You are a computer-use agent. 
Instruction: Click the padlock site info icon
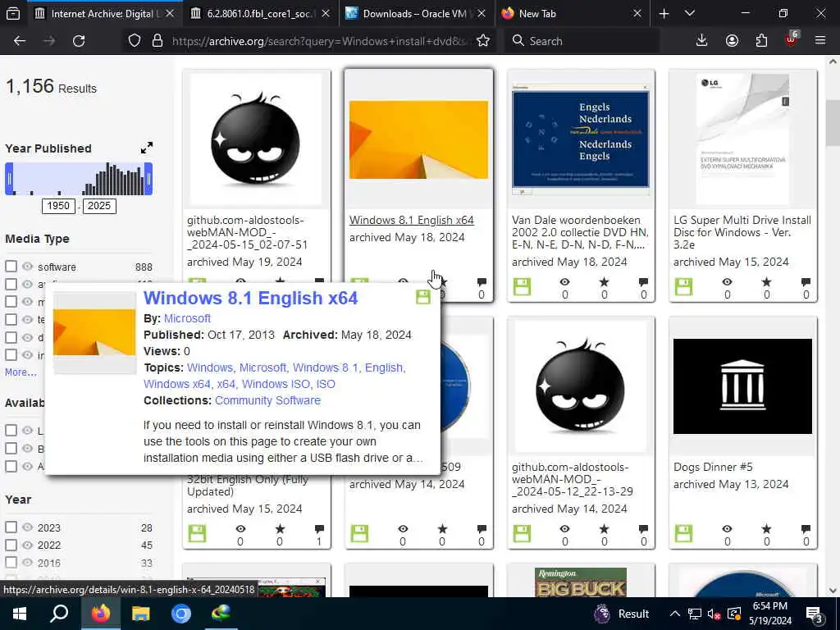[x=157, y=41]
